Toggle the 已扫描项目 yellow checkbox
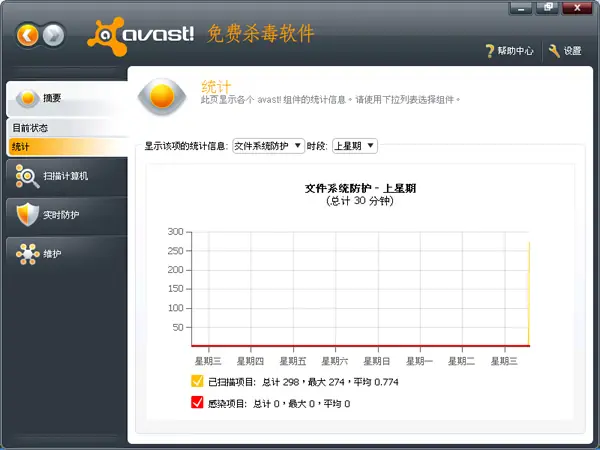600x450 pixels. pyautogui.click(x=197, y=381)
